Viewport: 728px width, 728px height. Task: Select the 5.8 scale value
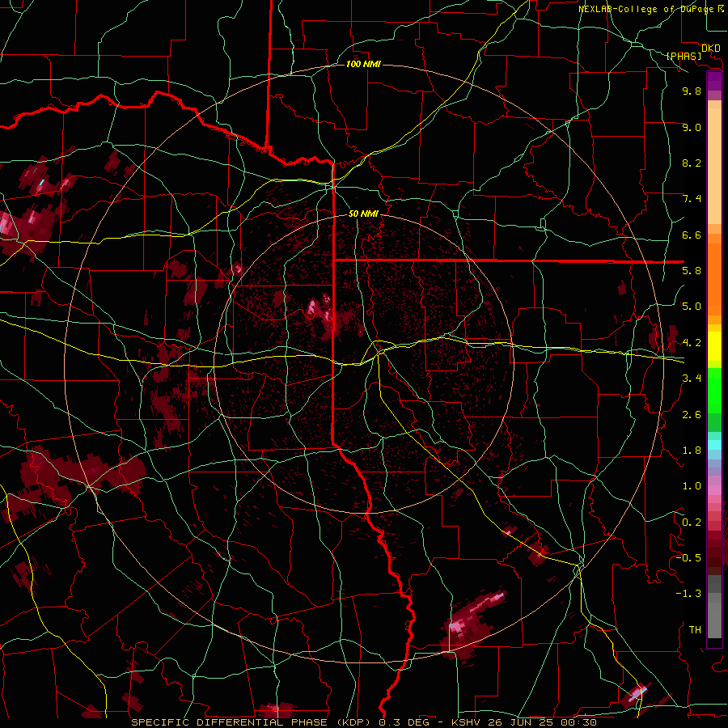[692, 271]
